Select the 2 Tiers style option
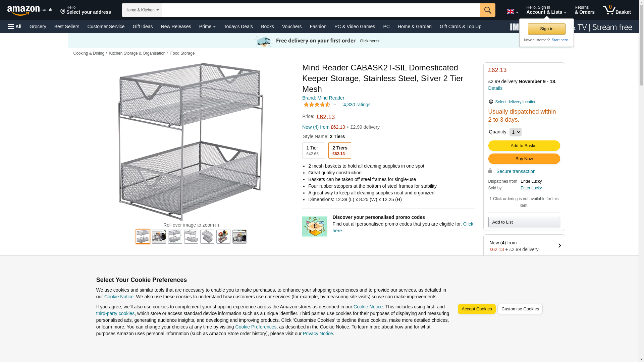 pos(339,150)
